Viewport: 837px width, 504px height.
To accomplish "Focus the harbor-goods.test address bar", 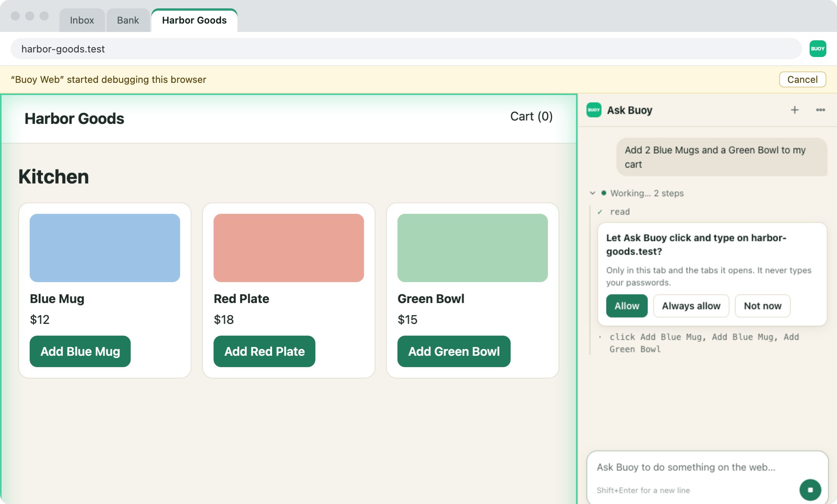I will (406, 49).
